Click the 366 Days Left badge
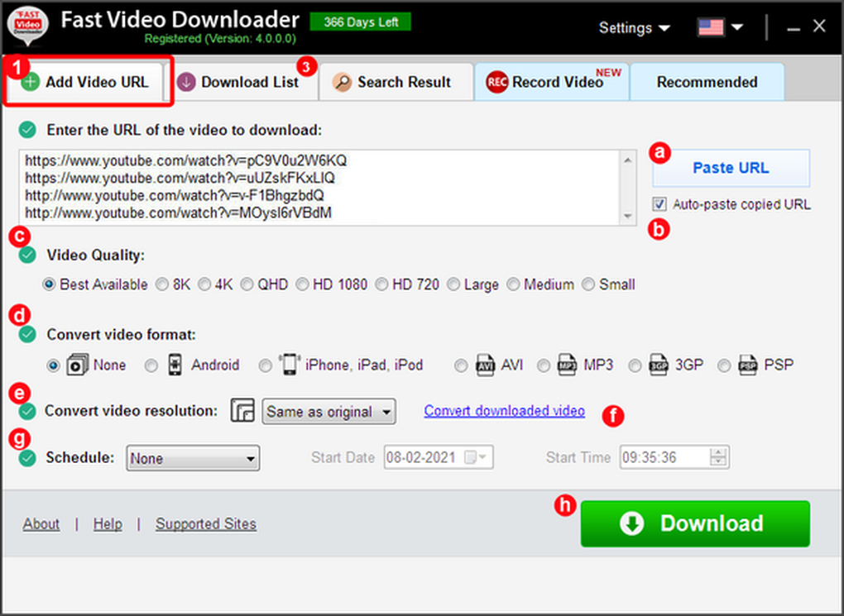 (361, 22)
